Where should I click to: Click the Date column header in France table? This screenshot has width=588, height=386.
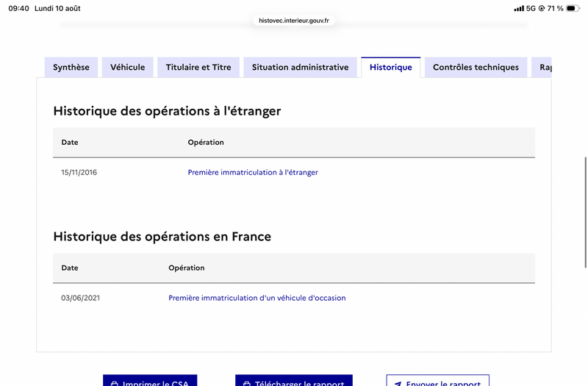click(70, 268)
